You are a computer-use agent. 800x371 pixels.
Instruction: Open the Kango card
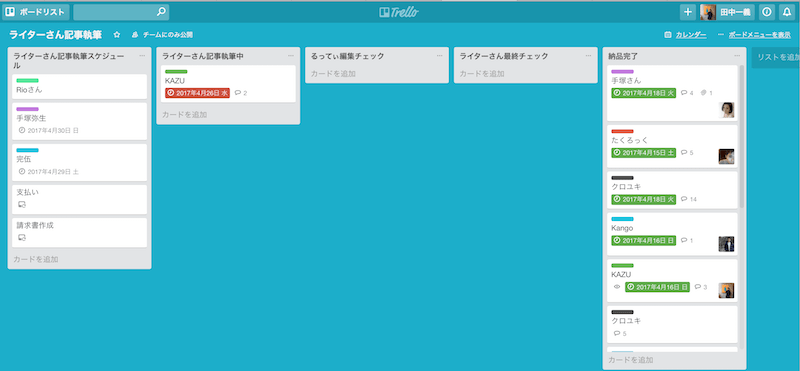tap(672, 234)
